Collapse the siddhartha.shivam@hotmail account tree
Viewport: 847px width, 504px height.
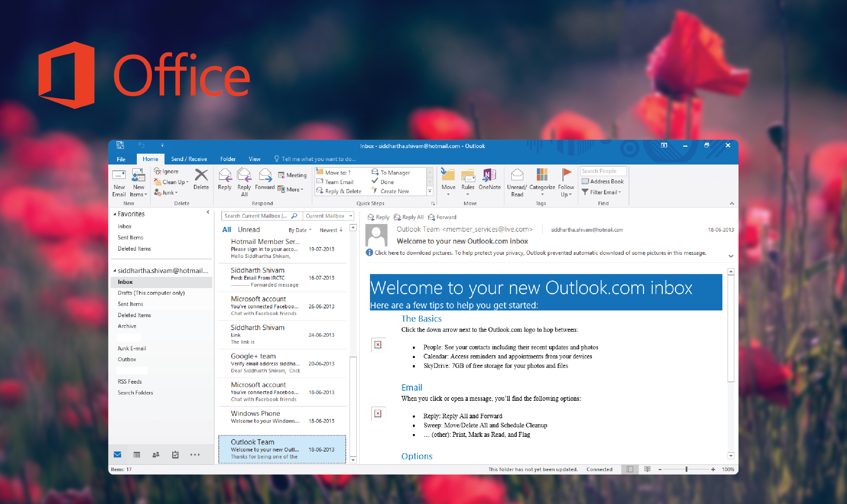pyautogui.click(x=115, y=271)
